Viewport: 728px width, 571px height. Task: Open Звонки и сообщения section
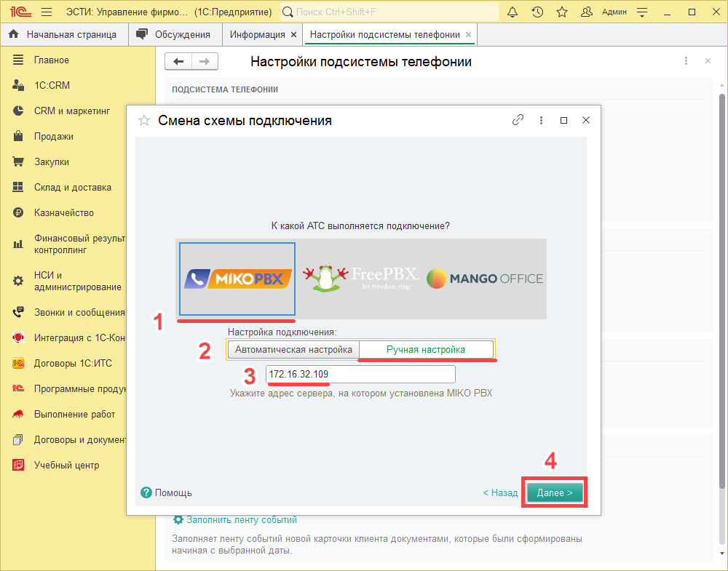click(79, 312)
